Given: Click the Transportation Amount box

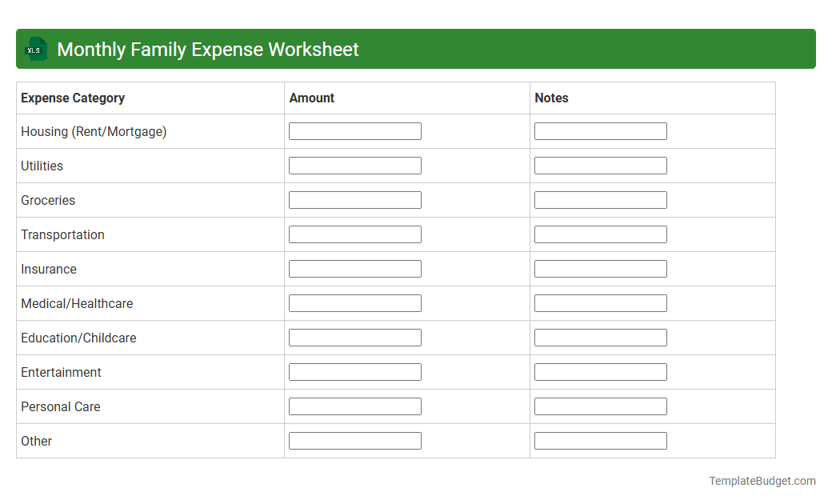Looking at the screenshot, I should (354, 234).
